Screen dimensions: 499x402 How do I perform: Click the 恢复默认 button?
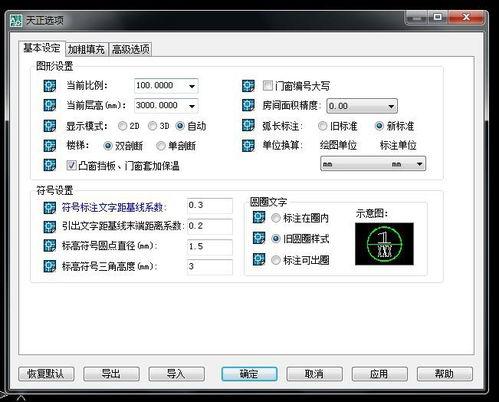click(46, 374)
